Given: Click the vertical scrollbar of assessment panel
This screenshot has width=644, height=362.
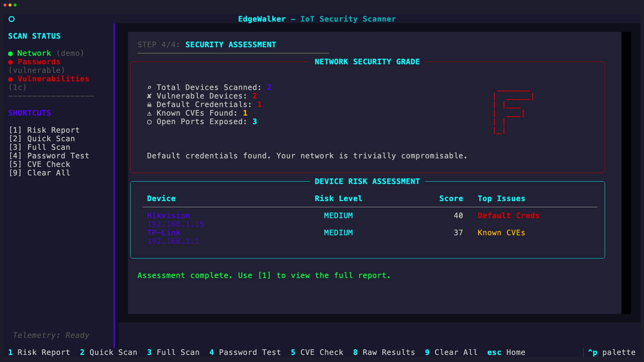Looking at the screenshot, I should point(626,173).
